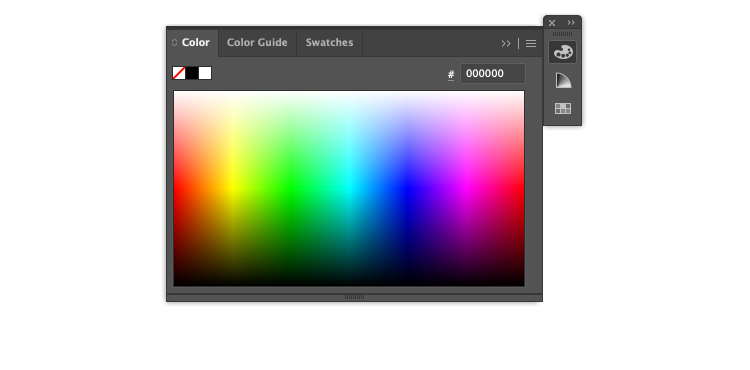Collapse the Color panel with double arrows
Screen dimensions: 750x370
point(506,44)
